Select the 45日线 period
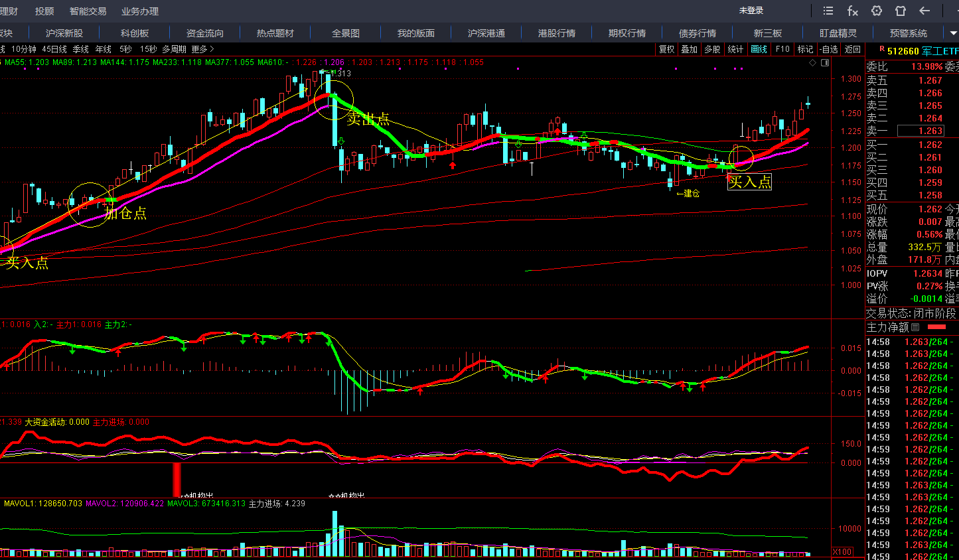 click(x=54, y=49)
